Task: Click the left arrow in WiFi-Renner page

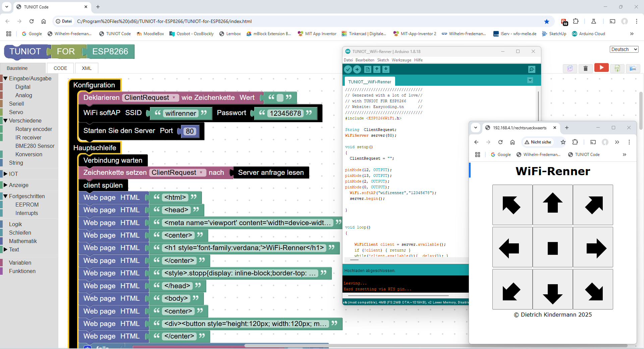Action: pyautogui.click(x=512, y=247)
